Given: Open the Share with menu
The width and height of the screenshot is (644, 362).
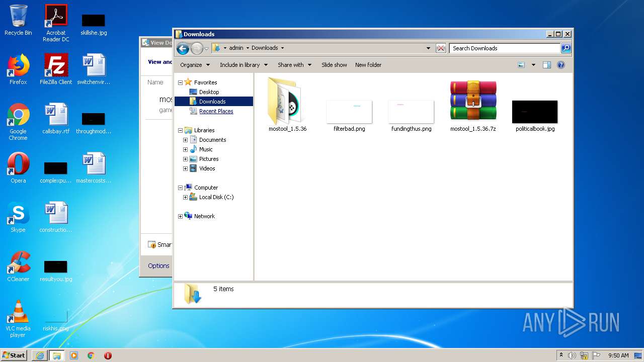Looking at the screenshot, I should 294,65.
